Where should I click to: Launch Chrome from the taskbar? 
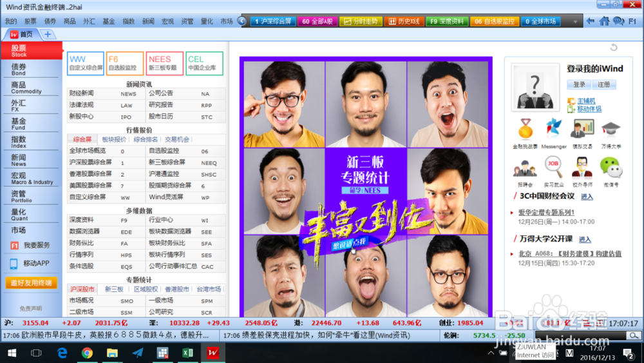(x=87, y=353)
